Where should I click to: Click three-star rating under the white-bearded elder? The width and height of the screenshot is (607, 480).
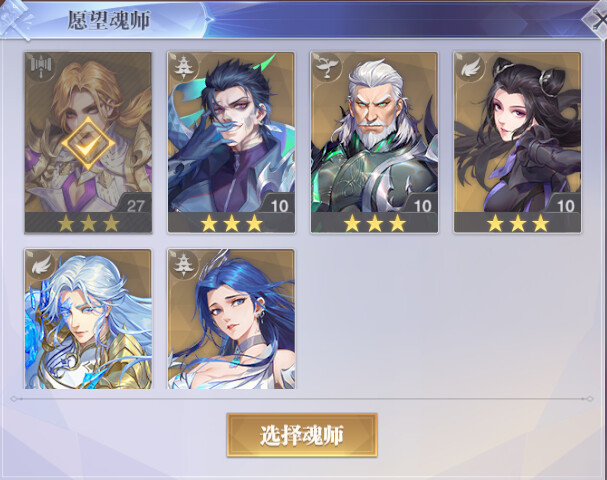[374, 223]
